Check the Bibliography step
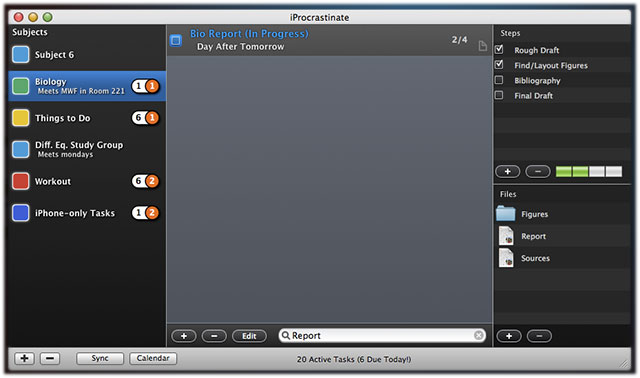The height and width of the screenshot is (378, 640). click(x=499, y=80)
